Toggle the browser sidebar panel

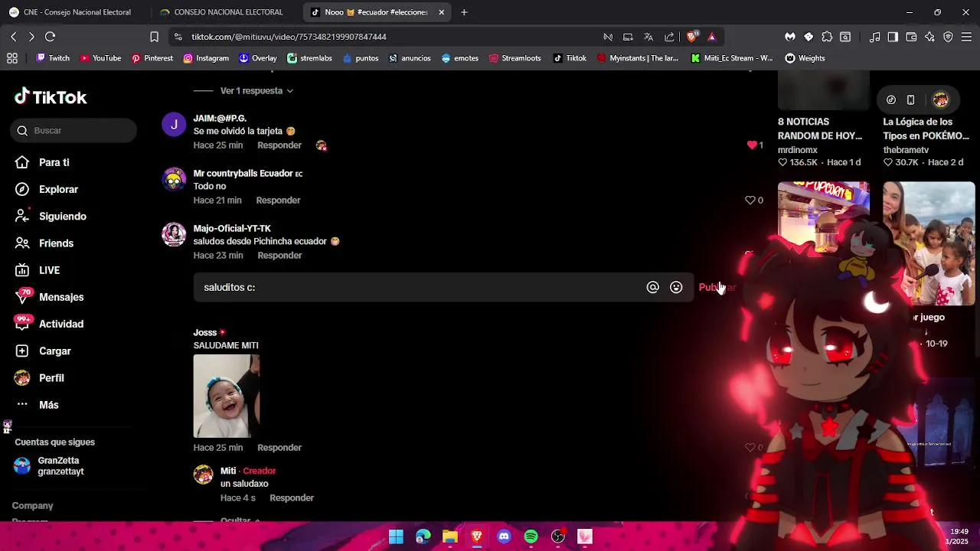click(893, 37)
